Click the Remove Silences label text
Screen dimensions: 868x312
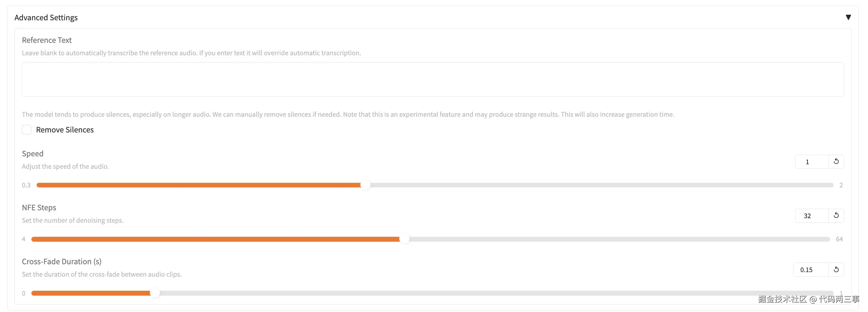(x=65, y=130)
